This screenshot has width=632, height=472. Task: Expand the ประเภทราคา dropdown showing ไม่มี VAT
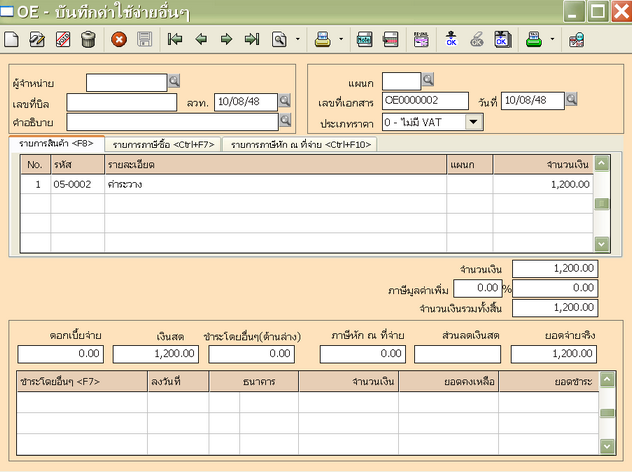[474, 121]
